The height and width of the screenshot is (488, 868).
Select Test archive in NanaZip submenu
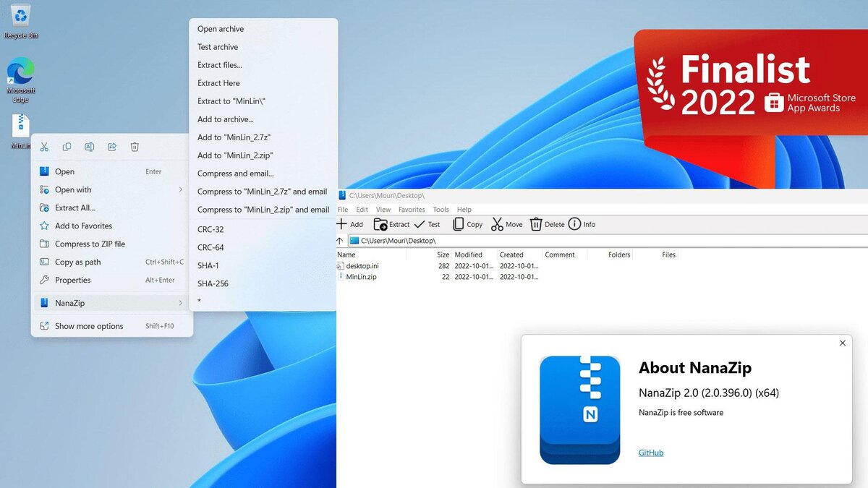pyautogui.click(x=263, y=47)
